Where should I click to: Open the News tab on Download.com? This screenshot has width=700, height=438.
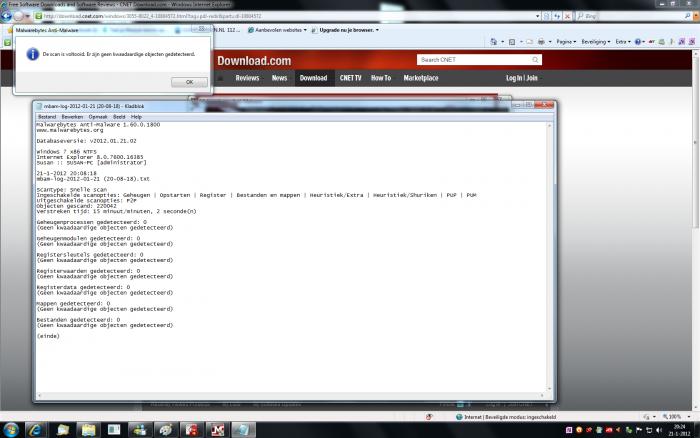click(x=279, y=78)
